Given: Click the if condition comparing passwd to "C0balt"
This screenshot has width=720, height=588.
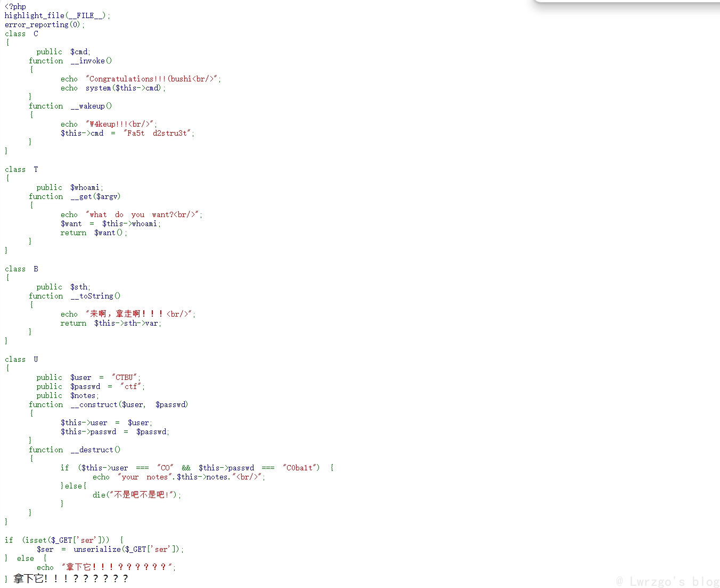Looking at the screenshot, I should tap(197, 468).
